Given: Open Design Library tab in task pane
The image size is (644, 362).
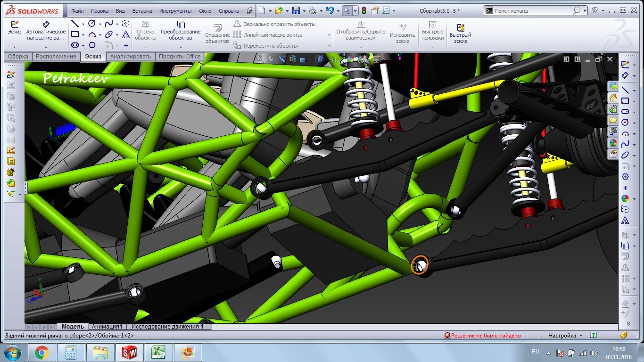Looking at the screenshot, I should 613,109.
